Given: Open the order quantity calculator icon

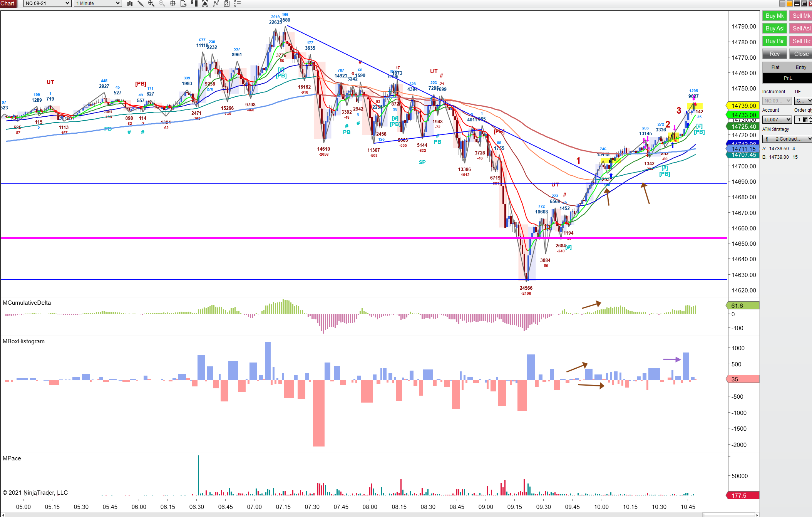Looking at the screenshot, I should (x=805, y=120).
